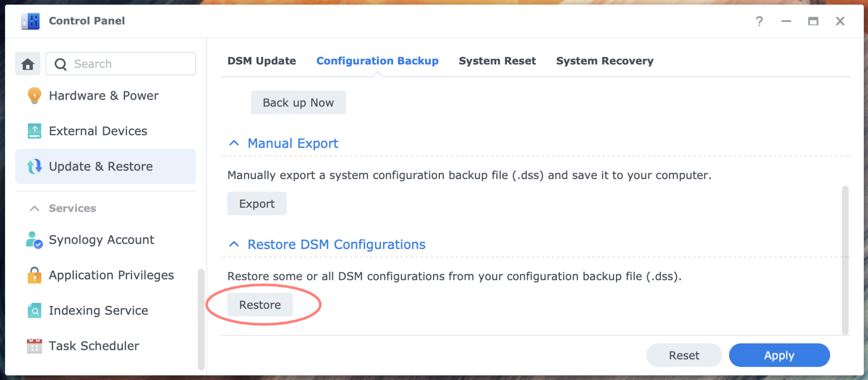
Task: Click the Back up Now button
Action: pyautogui.click(x=298, y=102)
